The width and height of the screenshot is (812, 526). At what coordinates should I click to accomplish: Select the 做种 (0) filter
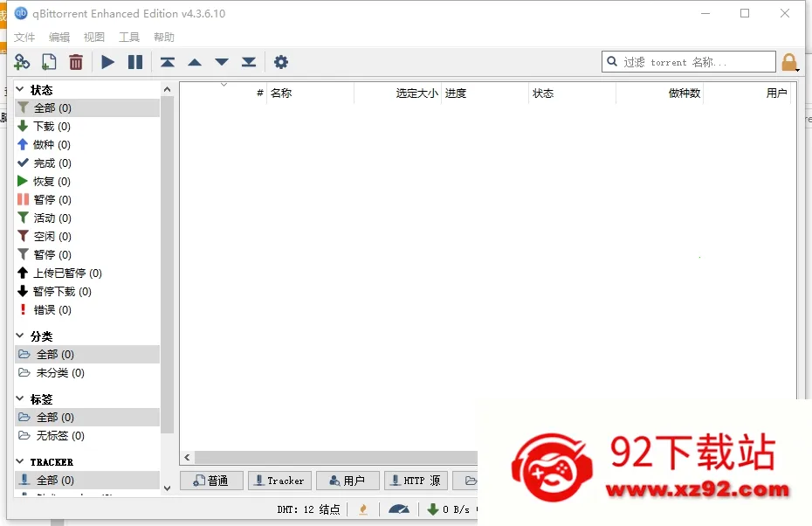point(87,144)
